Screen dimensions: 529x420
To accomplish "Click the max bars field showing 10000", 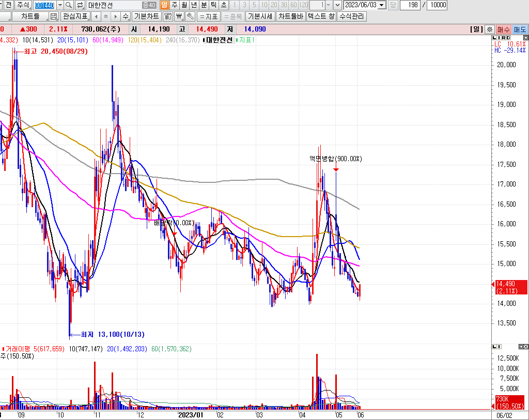I will coord(437,5).
